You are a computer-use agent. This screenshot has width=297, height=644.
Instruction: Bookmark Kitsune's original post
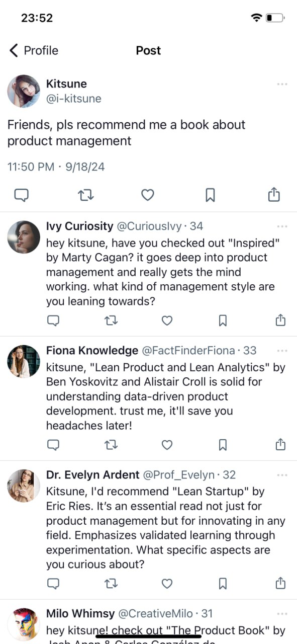coord(210,195)
